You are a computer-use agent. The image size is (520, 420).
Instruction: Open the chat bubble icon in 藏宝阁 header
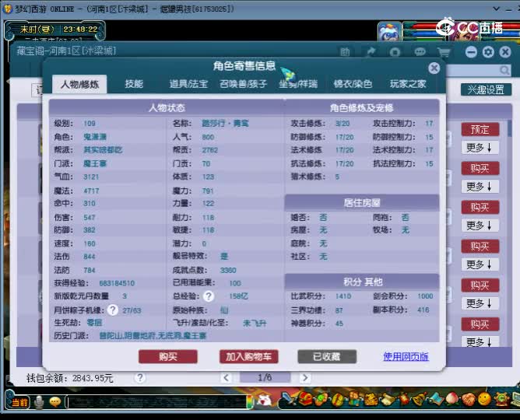(420, 52)
